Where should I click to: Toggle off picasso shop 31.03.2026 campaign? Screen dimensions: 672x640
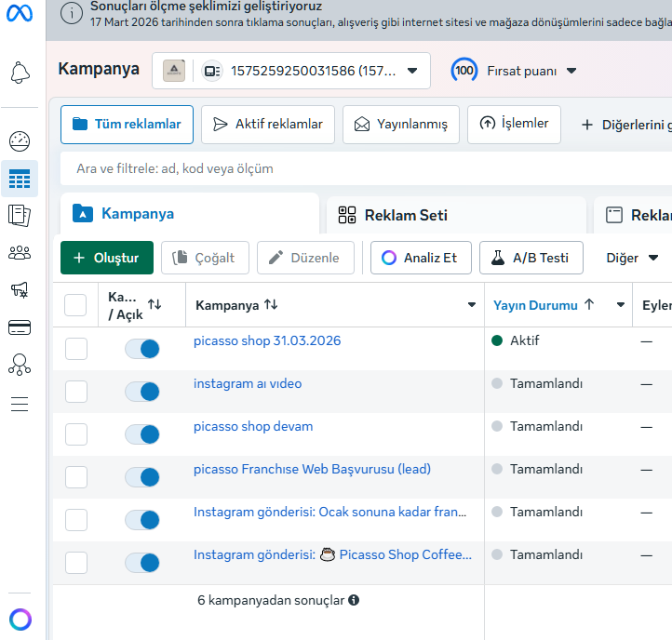tap(142, 349)
